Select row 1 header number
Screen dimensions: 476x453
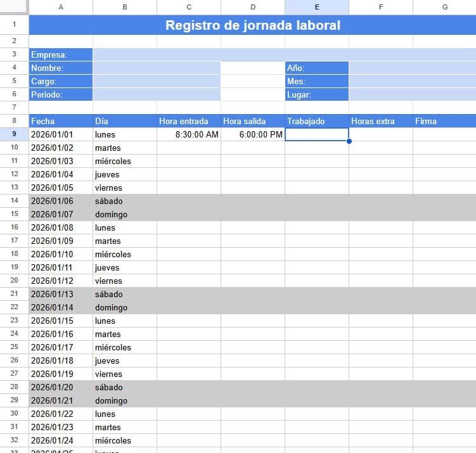pyautogui.click(x=15, y=25)
